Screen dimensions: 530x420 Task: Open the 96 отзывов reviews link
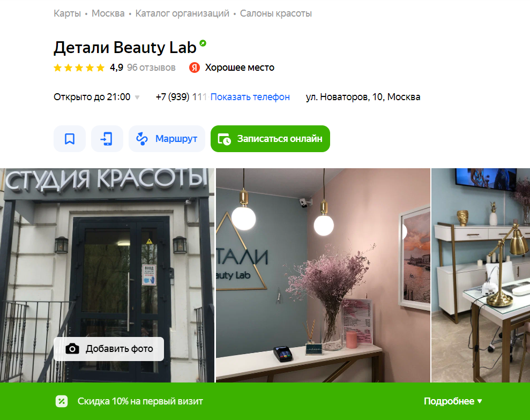(151, 67)
